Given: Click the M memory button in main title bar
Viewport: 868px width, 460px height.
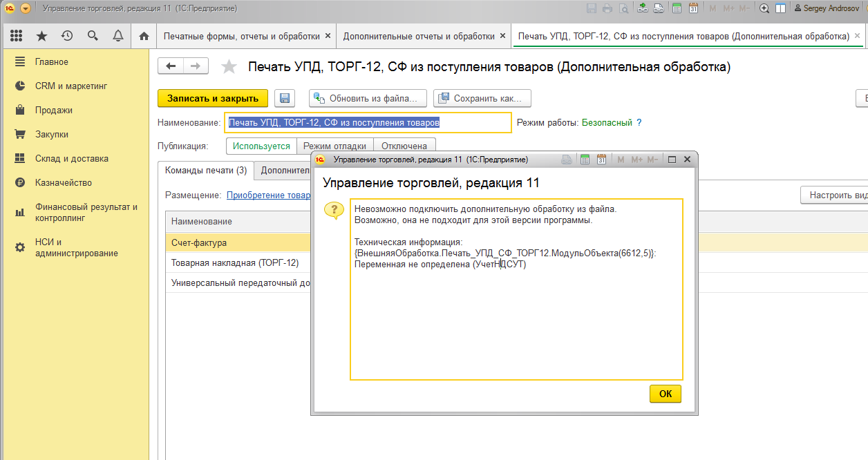Looking at the screenshot, I should point(712,8).
